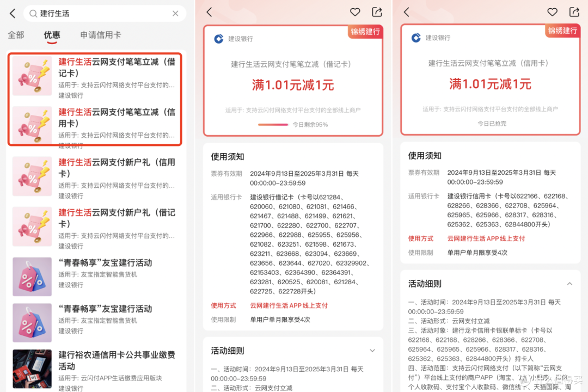Go back from the 建行生活 search screen
This screenshot has width=588, height=392.
(x=13, y=14)
